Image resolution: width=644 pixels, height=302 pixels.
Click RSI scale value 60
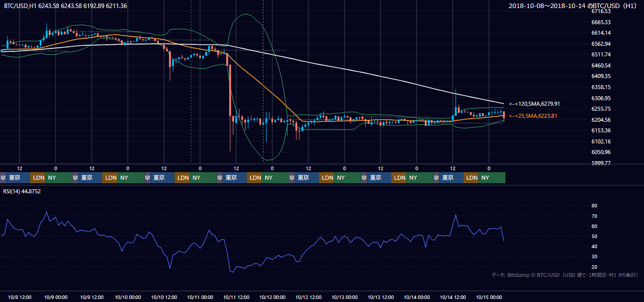(594, 226)
